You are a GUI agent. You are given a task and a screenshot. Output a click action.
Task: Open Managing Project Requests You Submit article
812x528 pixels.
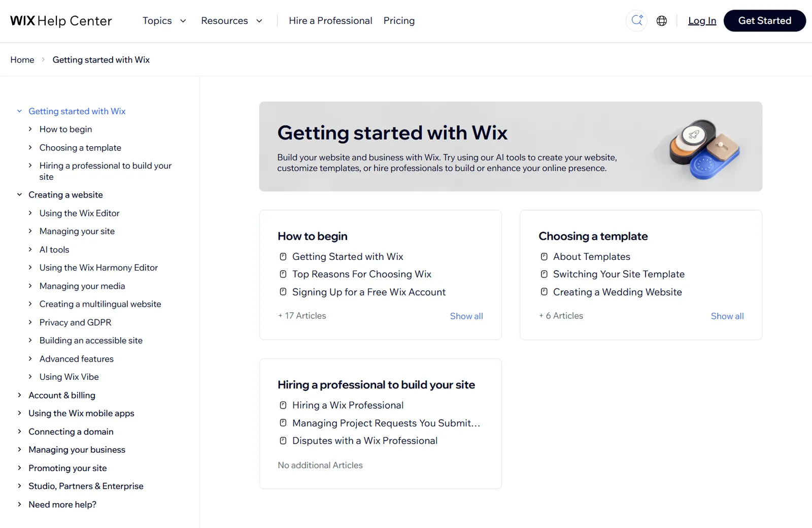386,423
